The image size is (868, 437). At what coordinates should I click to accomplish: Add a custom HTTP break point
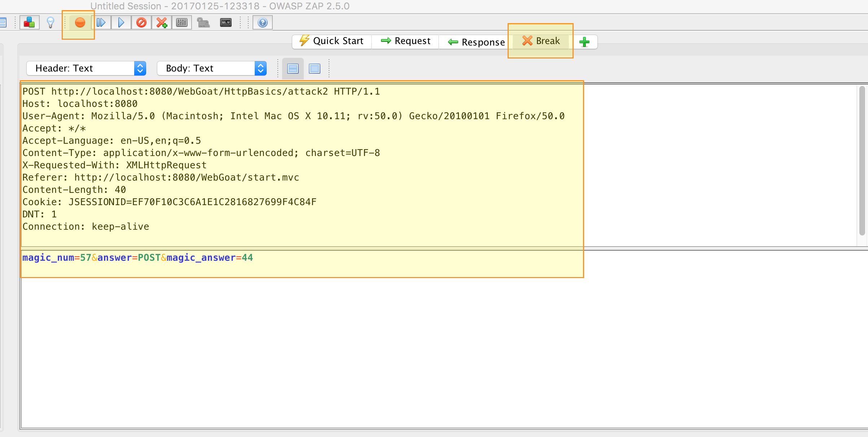pyautogui.click(x=161, y=22)
